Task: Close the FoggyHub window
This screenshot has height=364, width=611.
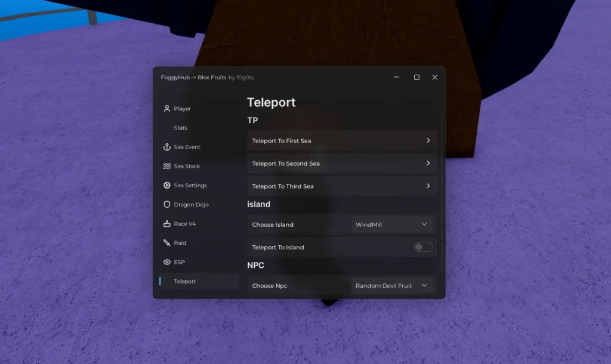Action: pos(435,78)
